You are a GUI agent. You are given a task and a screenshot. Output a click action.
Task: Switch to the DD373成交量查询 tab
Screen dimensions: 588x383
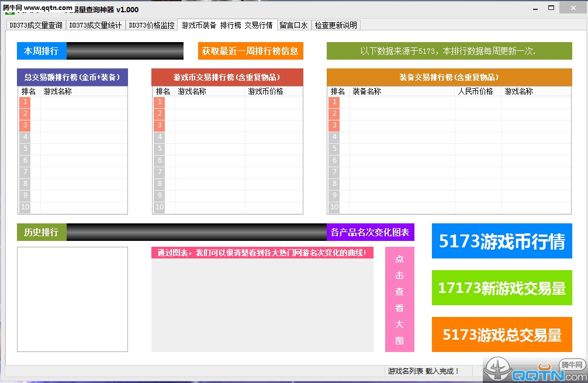pyautogui.click(x=36, y=25)
